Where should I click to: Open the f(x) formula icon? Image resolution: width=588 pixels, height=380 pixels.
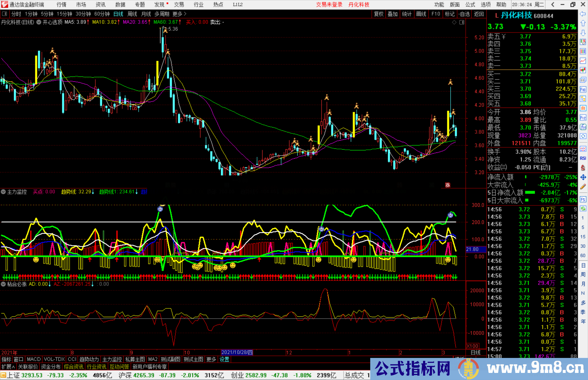(583, 127)
